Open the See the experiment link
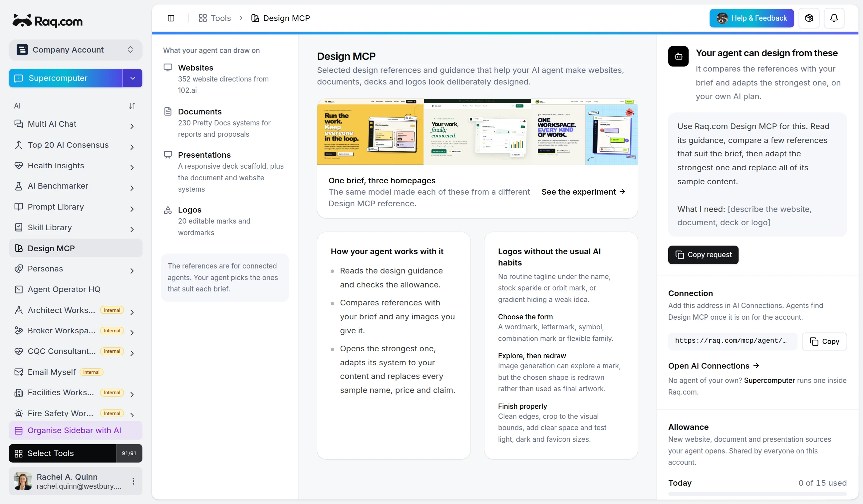This screenshot has width=863, height=504. [583, 192]
